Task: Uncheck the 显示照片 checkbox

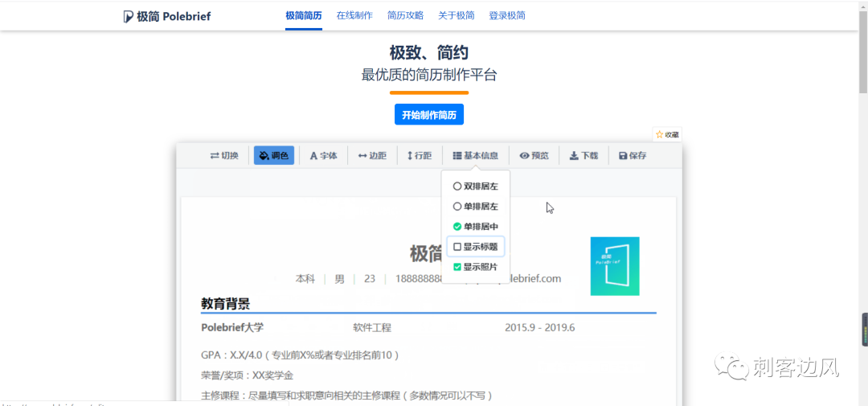Action: 476,267
